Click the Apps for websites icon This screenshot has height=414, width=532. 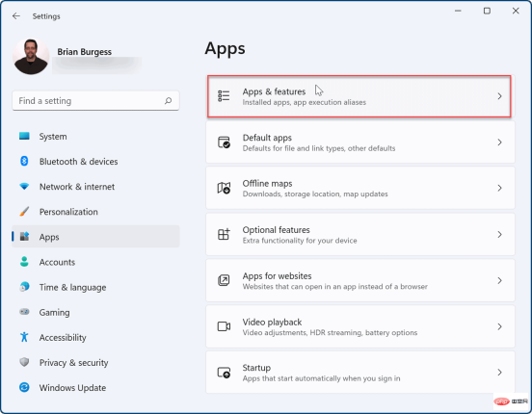pyautogui.click(x=224, y=280)
